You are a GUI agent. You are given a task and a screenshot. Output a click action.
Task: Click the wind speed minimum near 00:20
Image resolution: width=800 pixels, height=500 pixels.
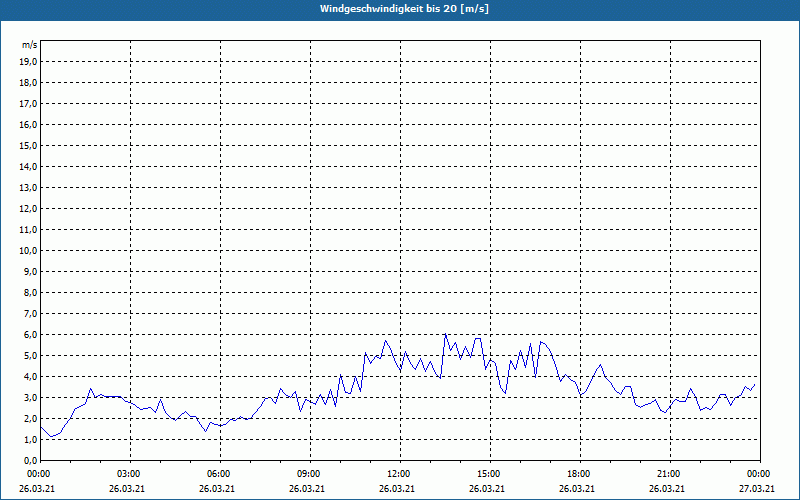(x=51, y=437)
